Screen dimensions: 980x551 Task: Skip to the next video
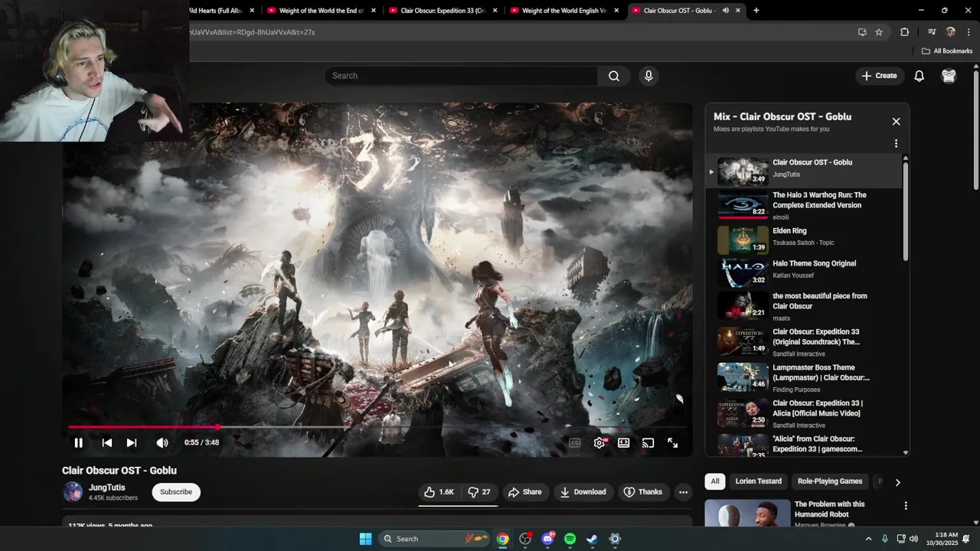132,442
